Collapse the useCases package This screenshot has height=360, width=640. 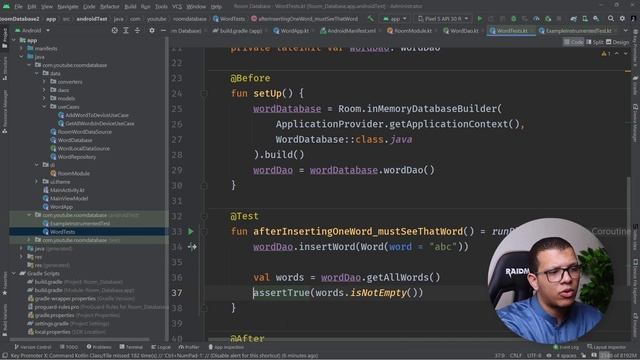[x=44, y=107]
